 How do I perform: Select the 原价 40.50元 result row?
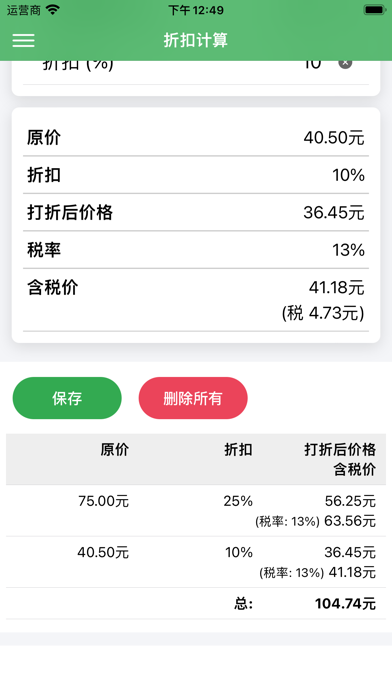pyautogui.click(x=196, y=138)
